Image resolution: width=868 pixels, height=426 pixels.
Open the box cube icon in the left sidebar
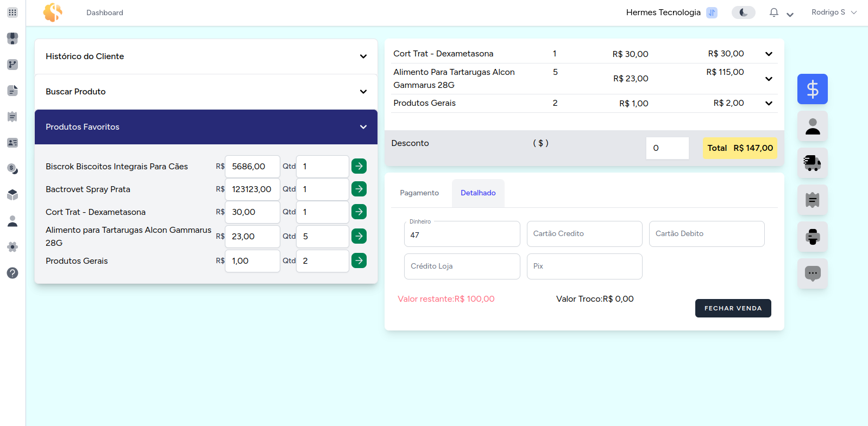click(x=12, y=195)
